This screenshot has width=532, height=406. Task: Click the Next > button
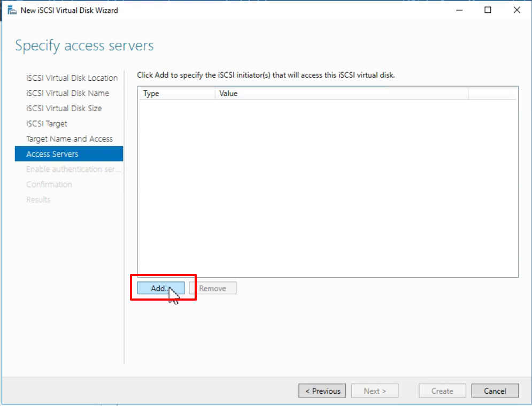pyautogui.click(x=375, y=390)
